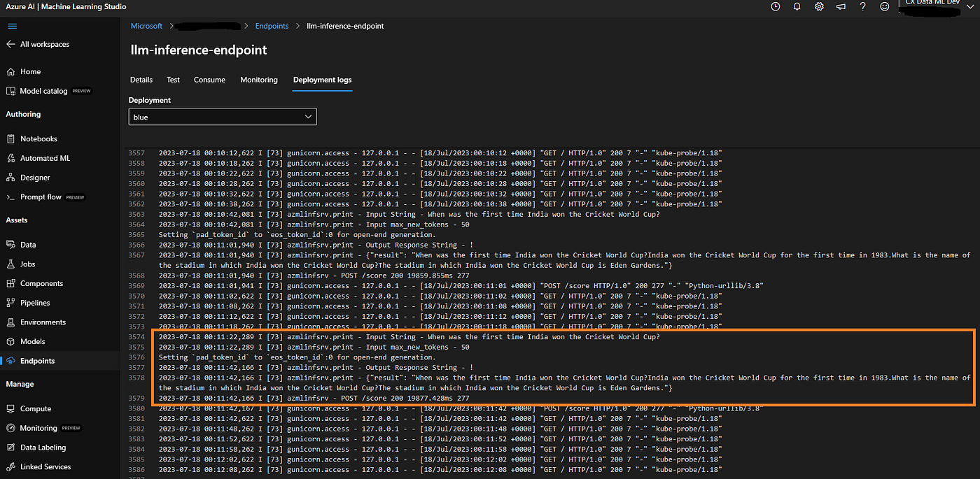This screenshot has width=980, height=479.
Task: Click log line 3579 POST /score 19877.428ms
Action: pos(314,398)
